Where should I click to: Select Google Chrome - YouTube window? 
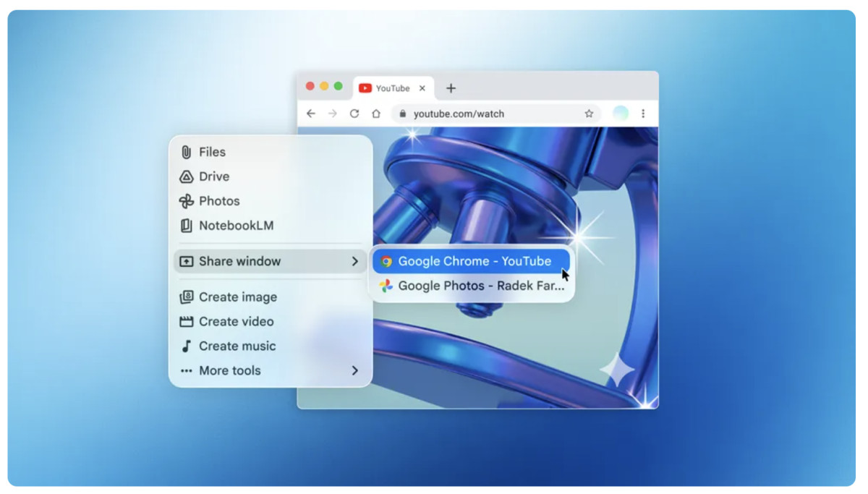click(x=474, y=262)
